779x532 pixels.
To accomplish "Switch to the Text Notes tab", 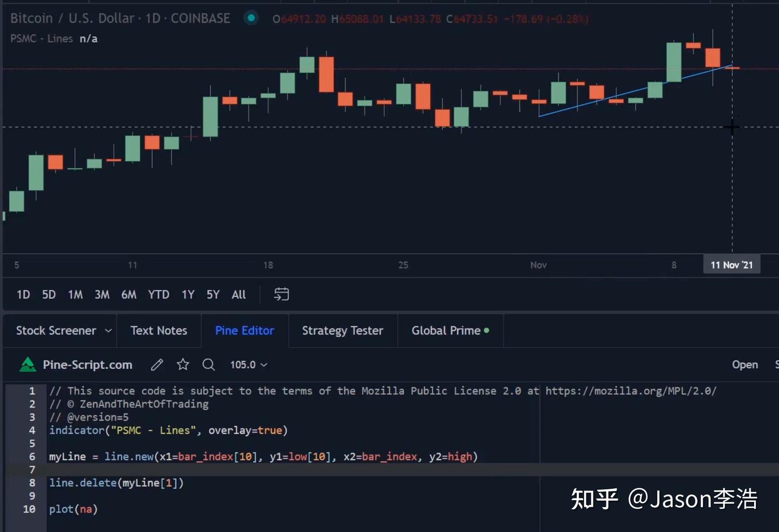I will (x=159, y=331).
